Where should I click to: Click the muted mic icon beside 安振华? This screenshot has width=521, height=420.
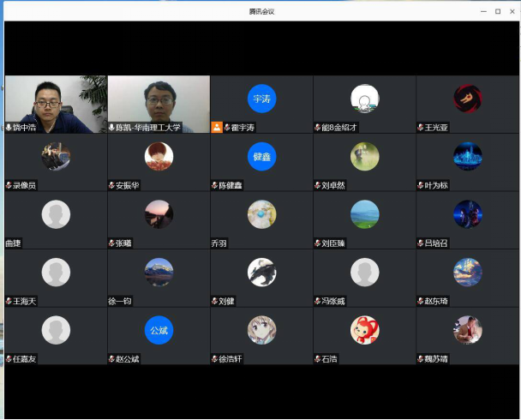tap(111, 185)
